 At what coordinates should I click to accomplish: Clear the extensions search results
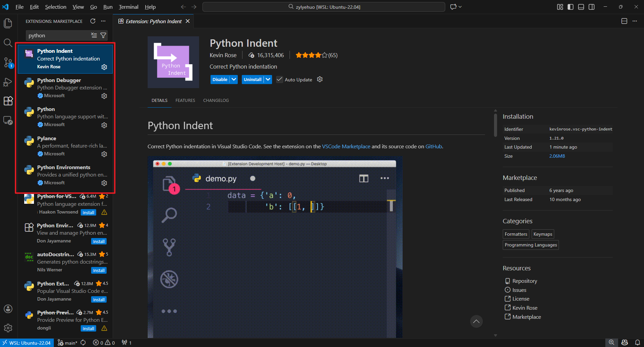[94, 35]
